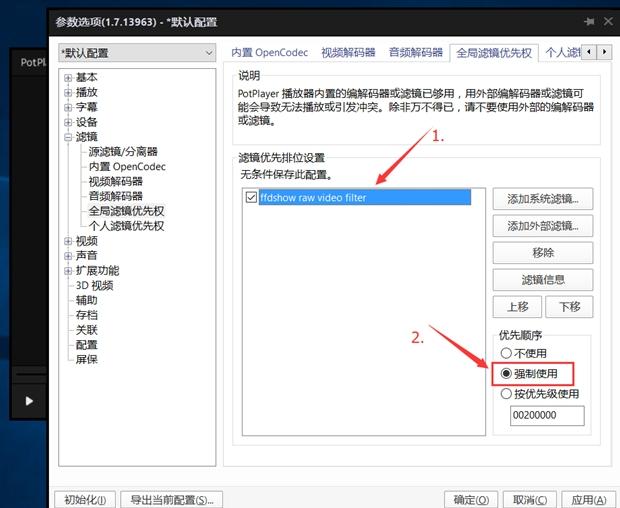Click 导出当前配置(S) button

point(172,500)
